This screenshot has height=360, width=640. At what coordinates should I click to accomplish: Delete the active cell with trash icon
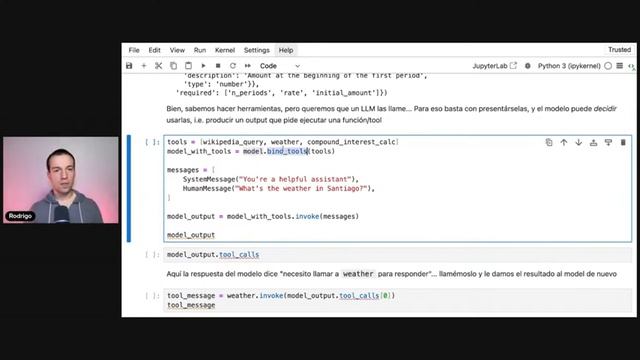(623, 142)
